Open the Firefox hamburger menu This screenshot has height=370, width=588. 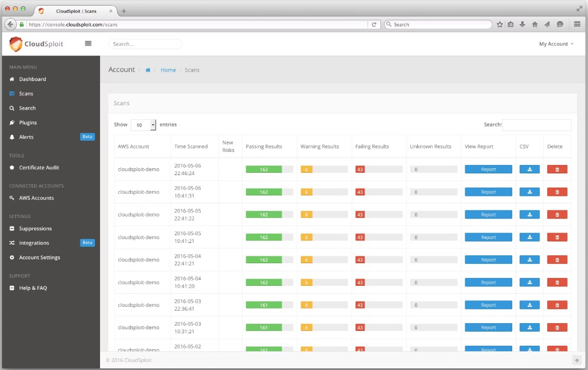tap(577, 24)
